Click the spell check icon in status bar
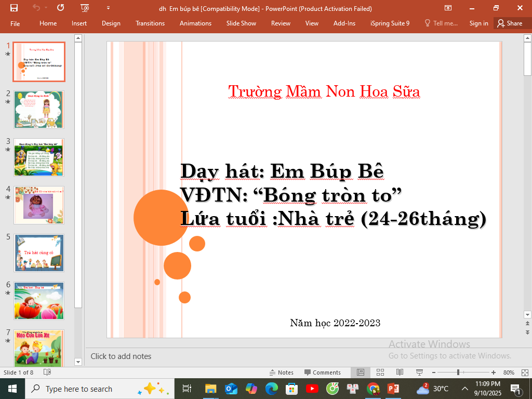Screen dimensions: 532x399 [47, 373]
